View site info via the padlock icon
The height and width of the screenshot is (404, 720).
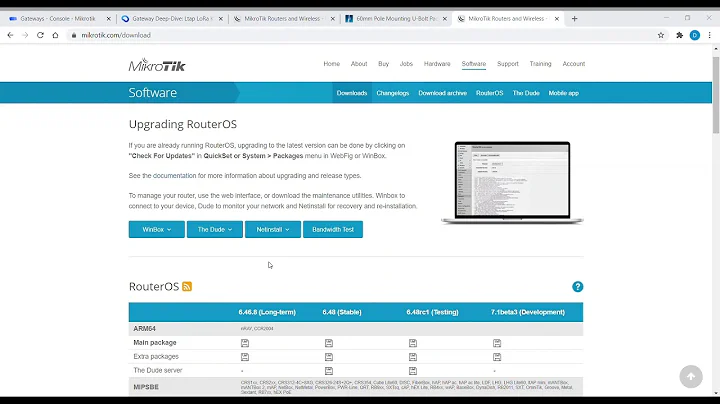74,35
